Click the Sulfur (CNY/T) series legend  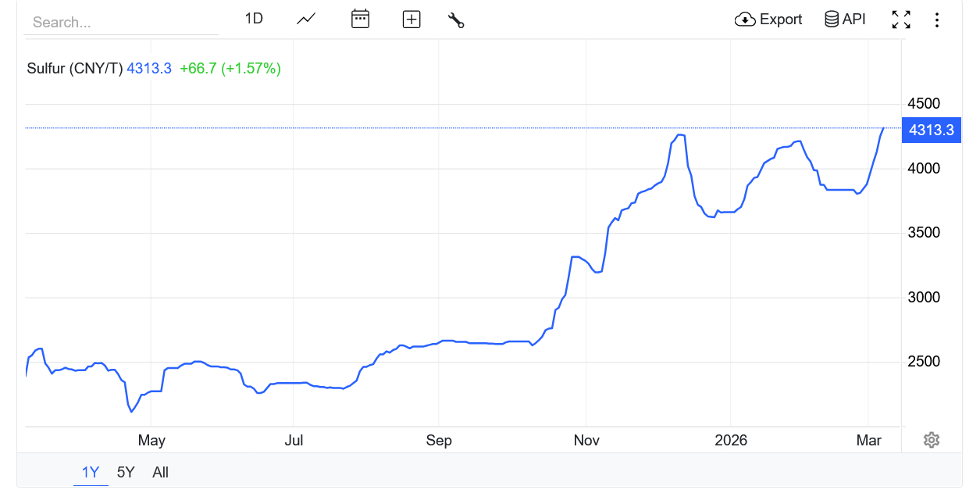75,69
